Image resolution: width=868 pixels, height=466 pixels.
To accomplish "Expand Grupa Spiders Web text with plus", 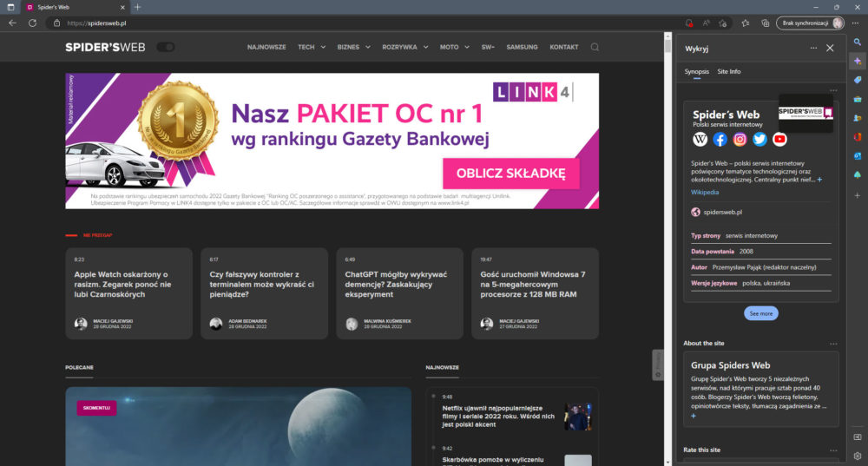I will (x=694, y=416).
